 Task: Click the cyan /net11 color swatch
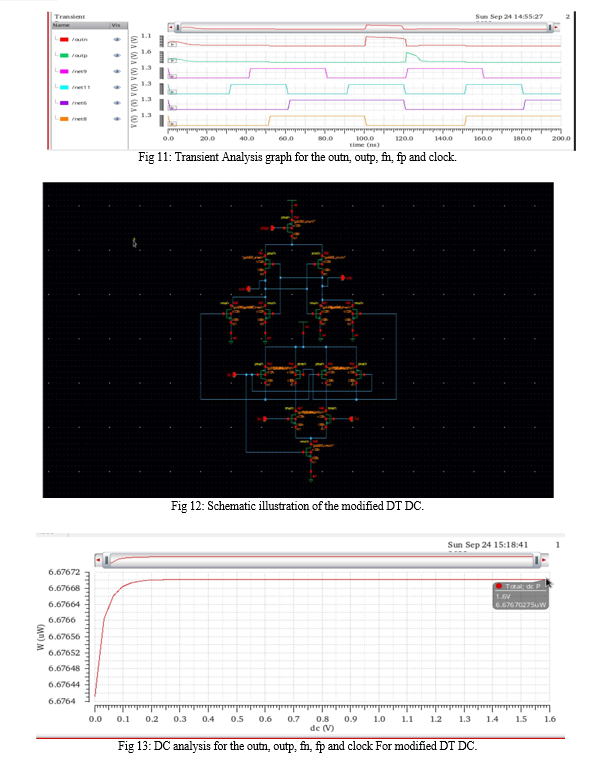(x=64, y=87)
